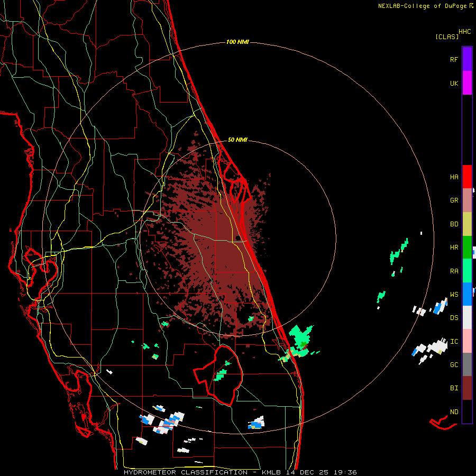
Task: Click the gray GC legend swatch
Action: [467, 364]
